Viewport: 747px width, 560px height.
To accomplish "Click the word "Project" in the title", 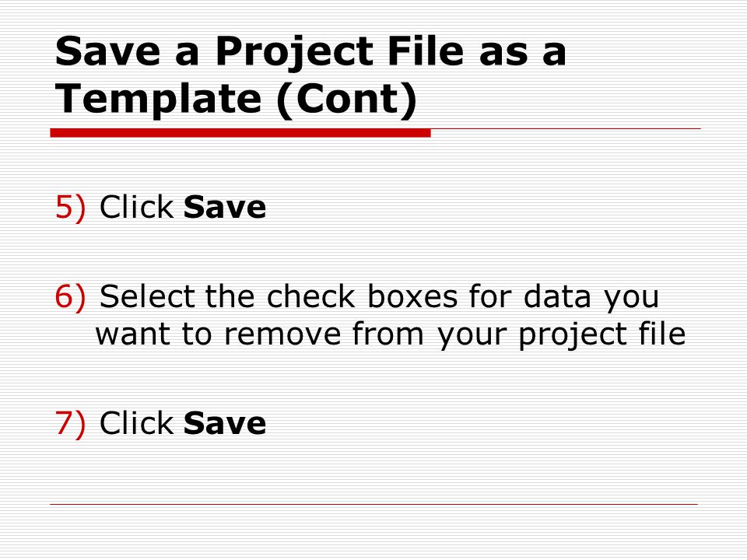I will [x=294, y=54].
